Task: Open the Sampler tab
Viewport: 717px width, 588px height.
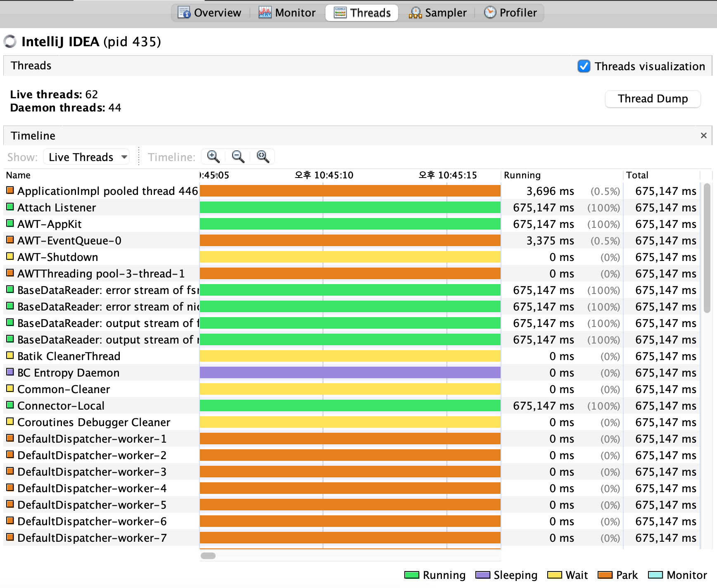Action: [x=437, y=13]
